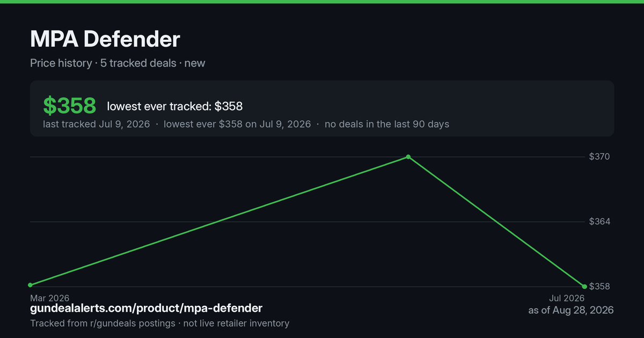Click the Mar 2026 axis label
The height and width of the screenshot is (338, 644).
[x=49, y=298]
